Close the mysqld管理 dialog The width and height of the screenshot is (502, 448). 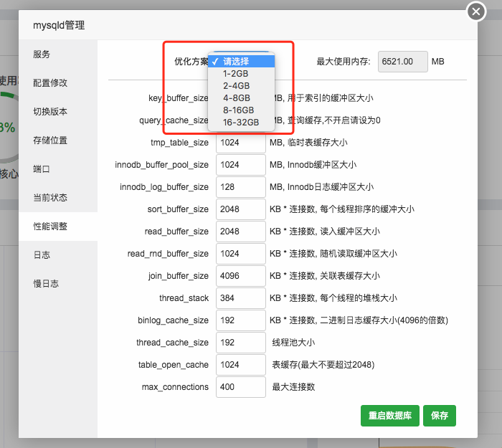pyautogui.click(x=476, y=12)
